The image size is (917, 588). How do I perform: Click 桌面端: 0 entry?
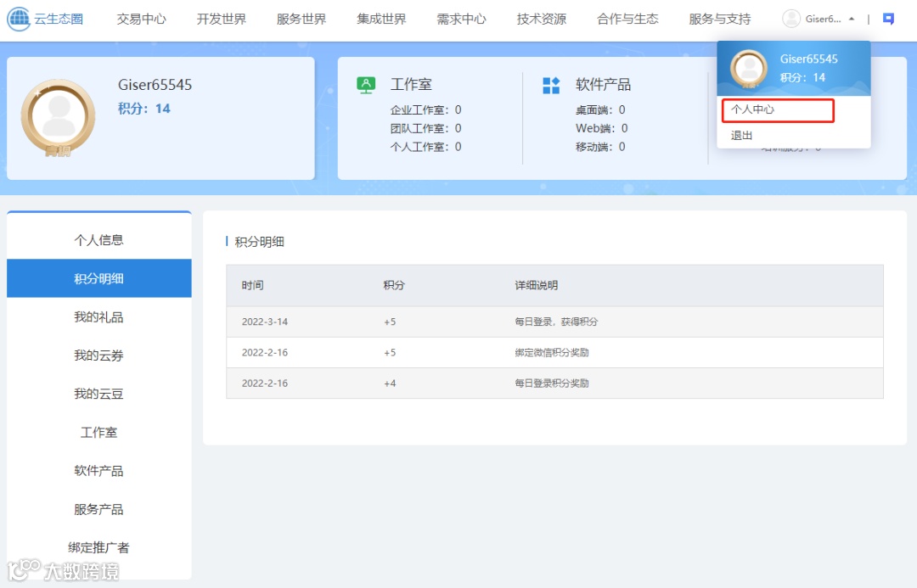pyautogui.click(x=600, y=110)
